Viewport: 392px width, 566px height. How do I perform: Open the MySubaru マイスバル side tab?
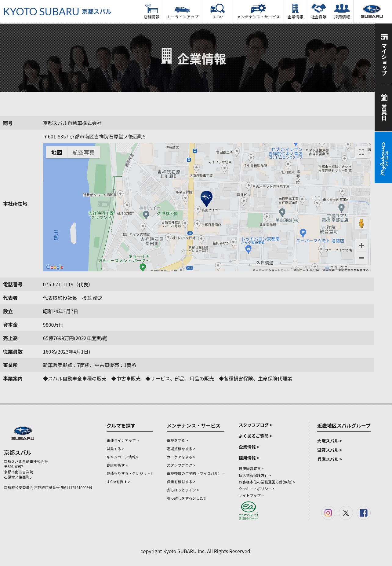tap(383, 157)
